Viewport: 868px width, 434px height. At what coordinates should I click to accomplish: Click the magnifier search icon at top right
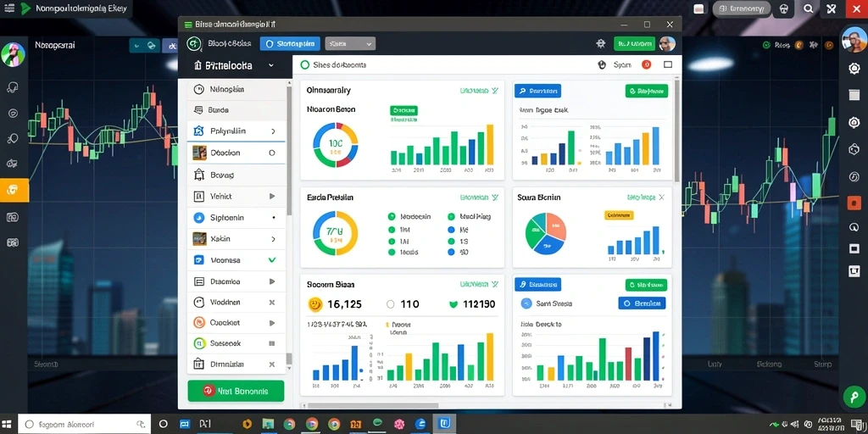tap(808, 8)
